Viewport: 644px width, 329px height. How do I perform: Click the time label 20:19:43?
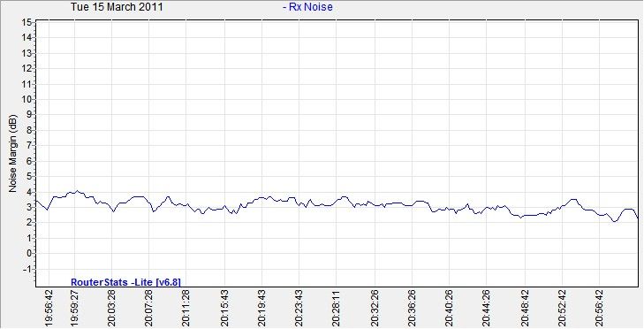[x=262, y=308]
